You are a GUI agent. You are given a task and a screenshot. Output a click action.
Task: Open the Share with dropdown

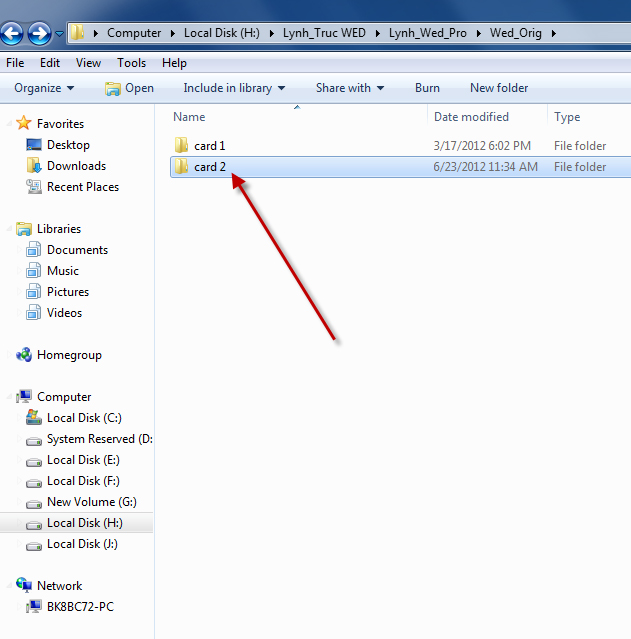(x=350, y=88)
